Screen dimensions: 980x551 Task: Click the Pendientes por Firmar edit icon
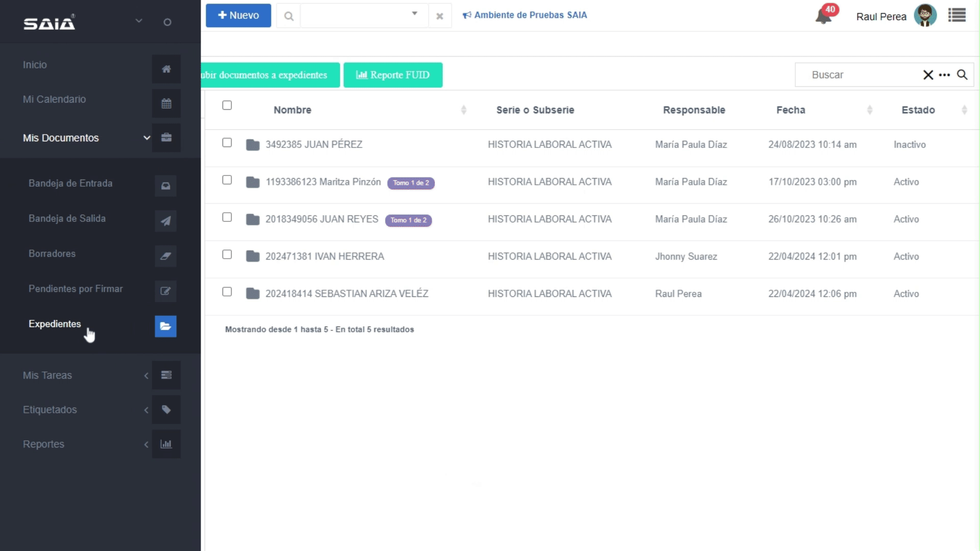pyautogui.click(x=165, y=291)
